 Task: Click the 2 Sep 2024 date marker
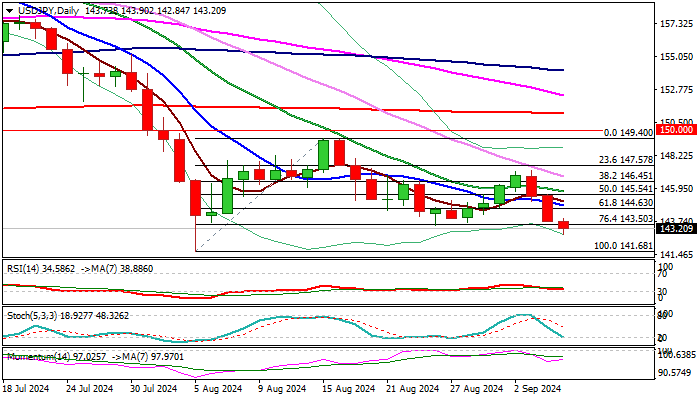[538, 389]
